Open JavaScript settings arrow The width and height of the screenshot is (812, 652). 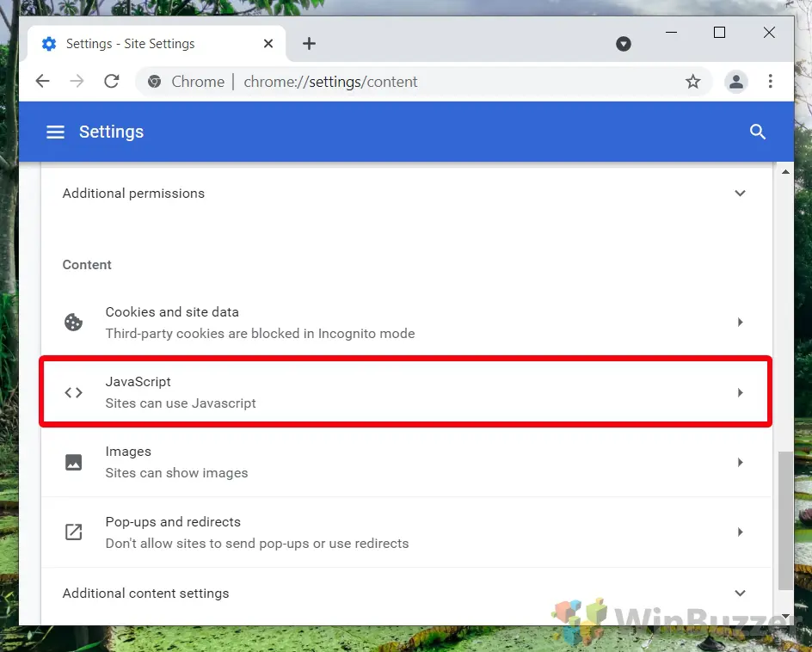[x=740, y=392]
